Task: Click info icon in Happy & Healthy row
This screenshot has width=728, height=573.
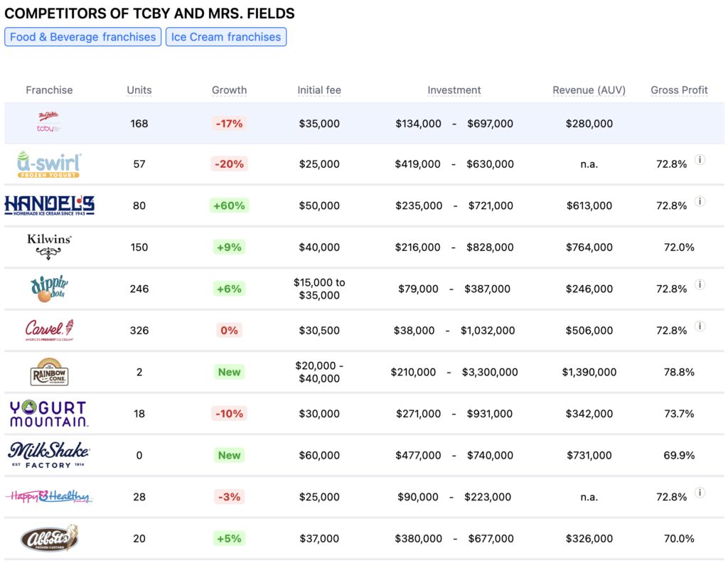Action: pos(700,493)
